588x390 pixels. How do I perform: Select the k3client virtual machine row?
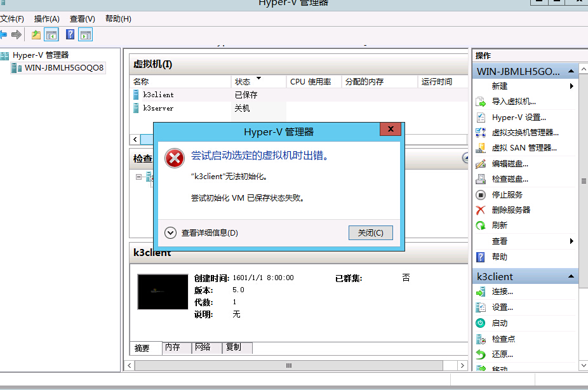tap(298, 95)
